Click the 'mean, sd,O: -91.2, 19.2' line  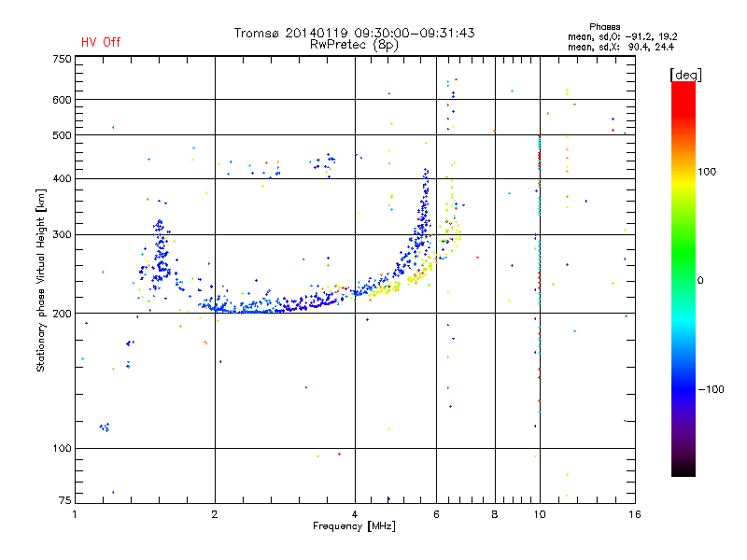coord(622,36)
